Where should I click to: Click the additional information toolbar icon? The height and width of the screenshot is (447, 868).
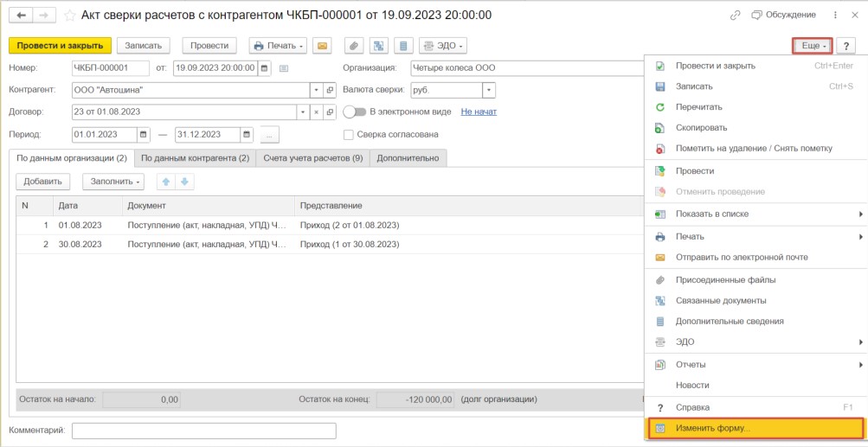(x=402, y=45)
